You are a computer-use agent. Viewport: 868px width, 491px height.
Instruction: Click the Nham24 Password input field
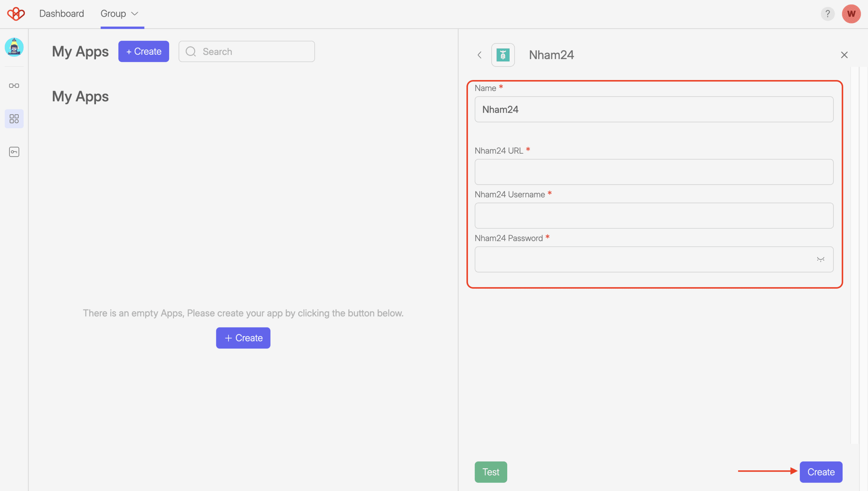(654, 260)
